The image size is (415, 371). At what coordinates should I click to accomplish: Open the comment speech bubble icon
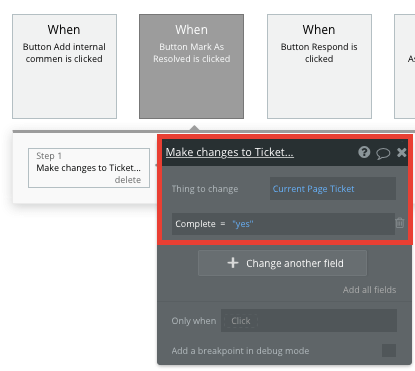383,153
